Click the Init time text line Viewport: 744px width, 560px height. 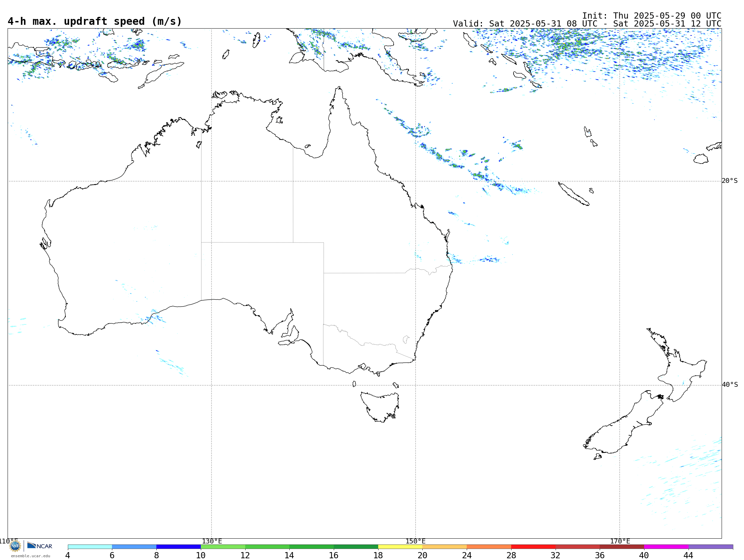tap(652, 16)
